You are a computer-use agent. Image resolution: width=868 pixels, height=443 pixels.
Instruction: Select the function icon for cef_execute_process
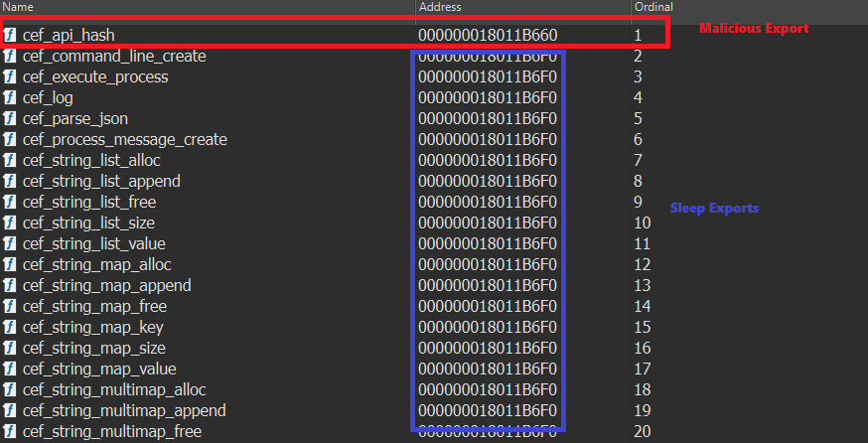coord(10,76)
